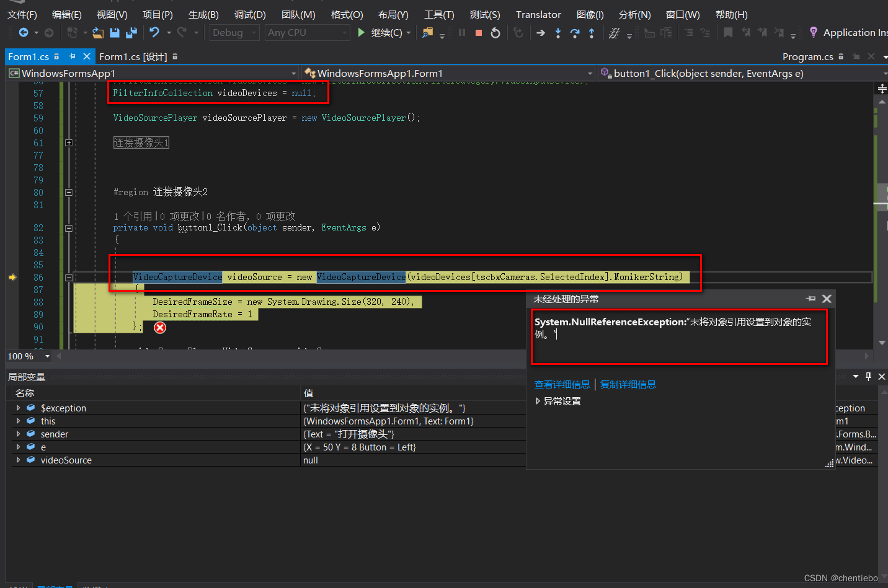Click the Show Next Statement arrow
This screenshot has height=588, width=888.
pyautogui.click(x=541, y=33)
